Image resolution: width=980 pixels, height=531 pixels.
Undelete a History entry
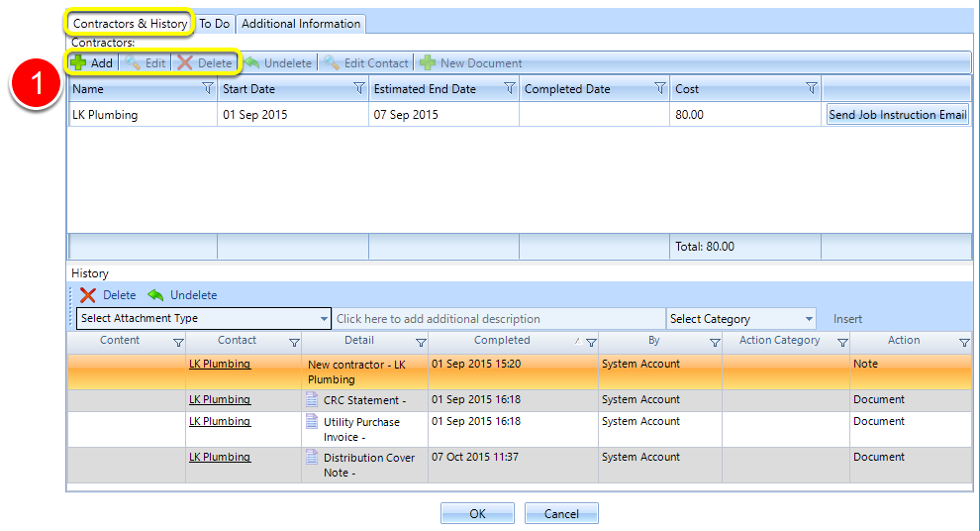point(182,295)
